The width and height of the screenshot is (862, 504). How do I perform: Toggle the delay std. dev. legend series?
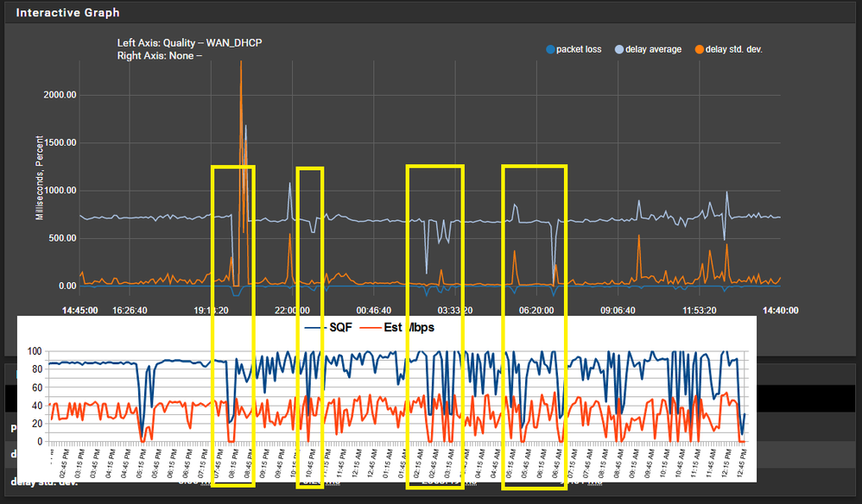733,49
